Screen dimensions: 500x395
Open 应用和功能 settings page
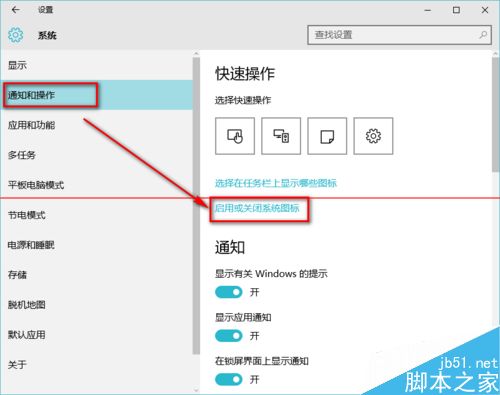96,125
